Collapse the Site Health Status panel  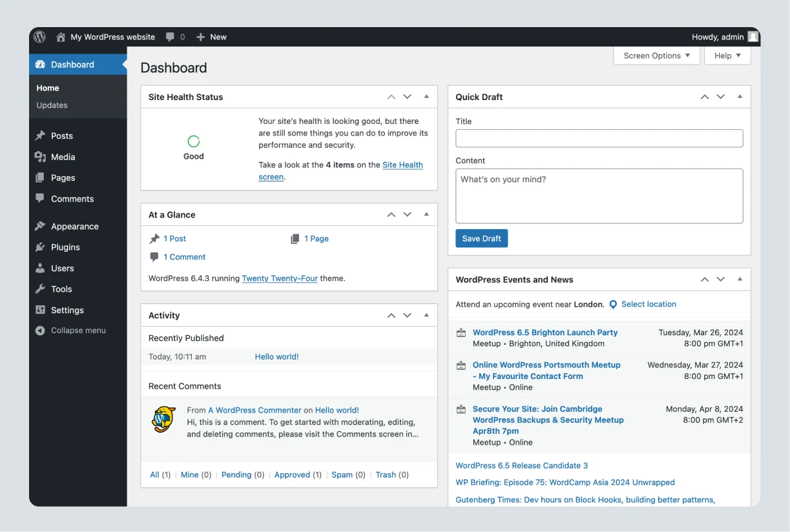tap(426, 96)
